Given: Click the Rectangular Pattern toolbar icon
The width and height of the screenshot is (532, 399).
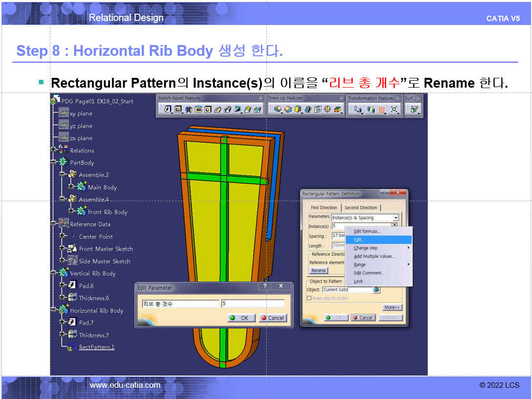Looking at the screenshot, I should click(x=382, y=109).
